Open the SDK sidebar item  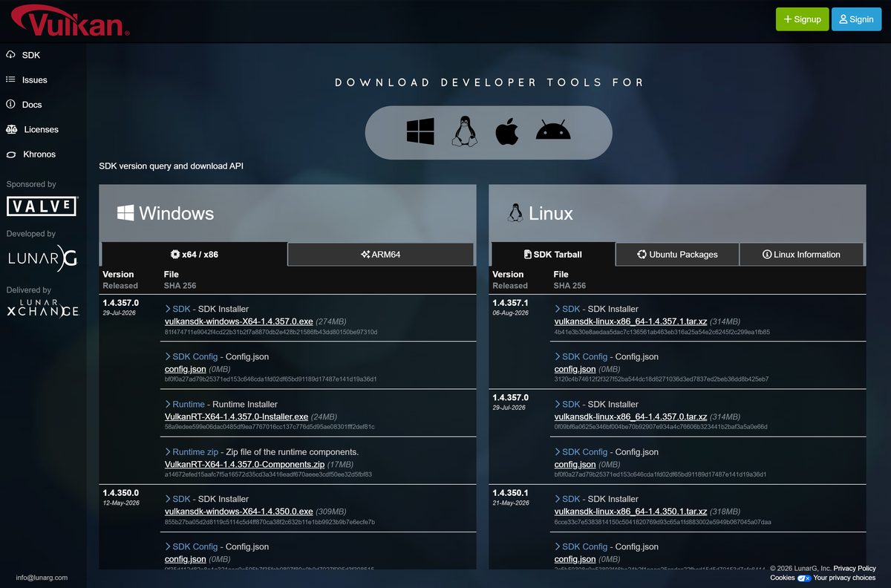click(23, 55)
